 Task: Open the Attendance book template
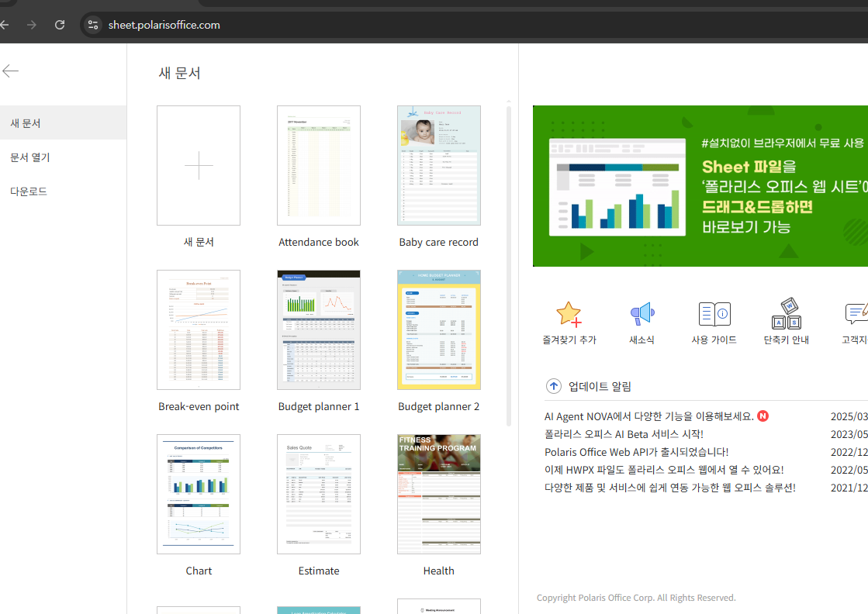coord(319,165)
